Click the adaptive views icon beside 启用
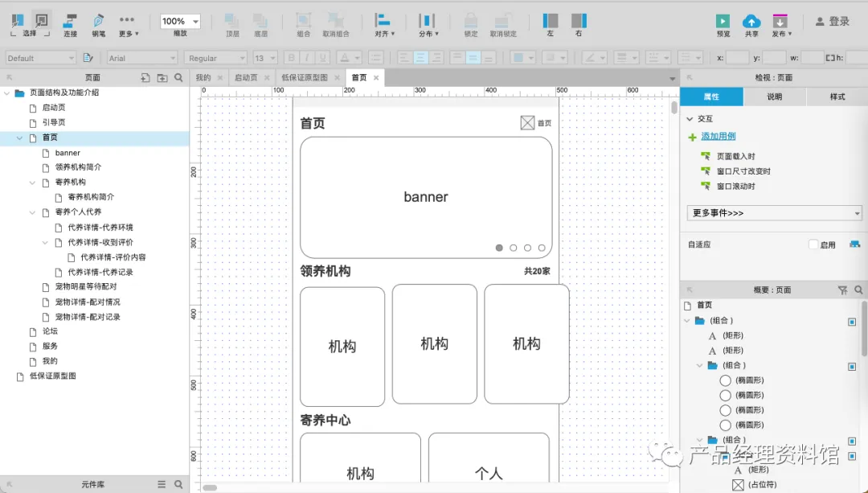The image size is (868, 493). 854,244
